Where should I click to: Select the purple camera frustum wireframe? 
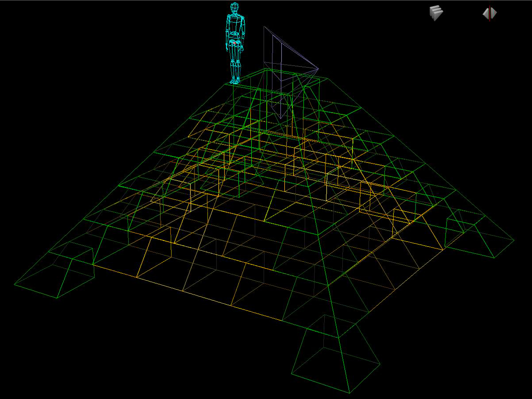pos(291,72)
